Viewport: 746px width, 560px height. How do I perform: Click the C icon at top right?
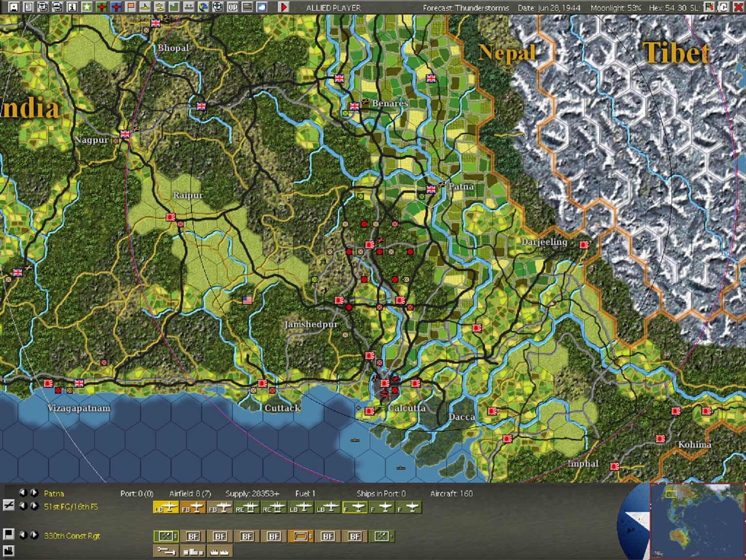pyautogui.click(x=724, y=7)
